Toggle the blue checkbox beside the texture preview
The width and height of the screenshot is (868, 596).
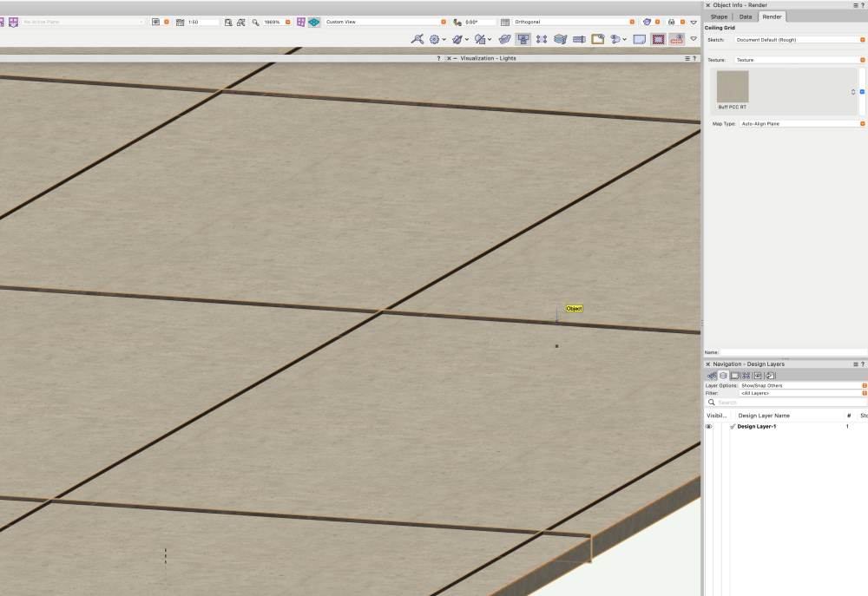(862, 92)
